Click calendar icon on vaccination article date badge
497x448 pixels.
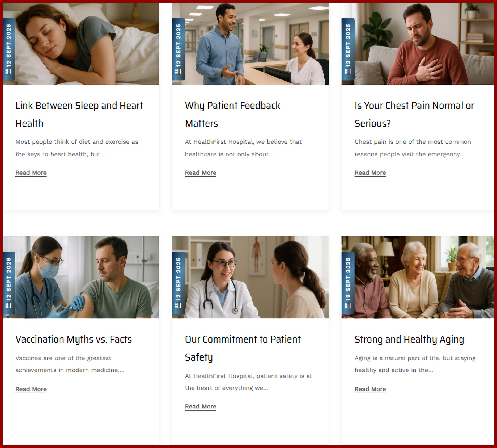[x=9, y=305]
